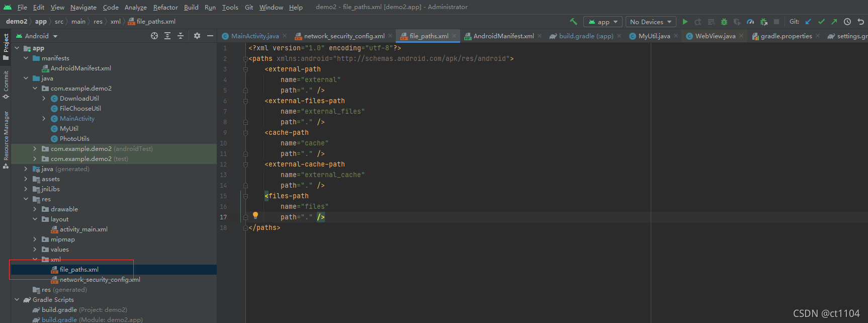
Task: Open the Resource Manager side tab
Action: (x=6, y=139)
